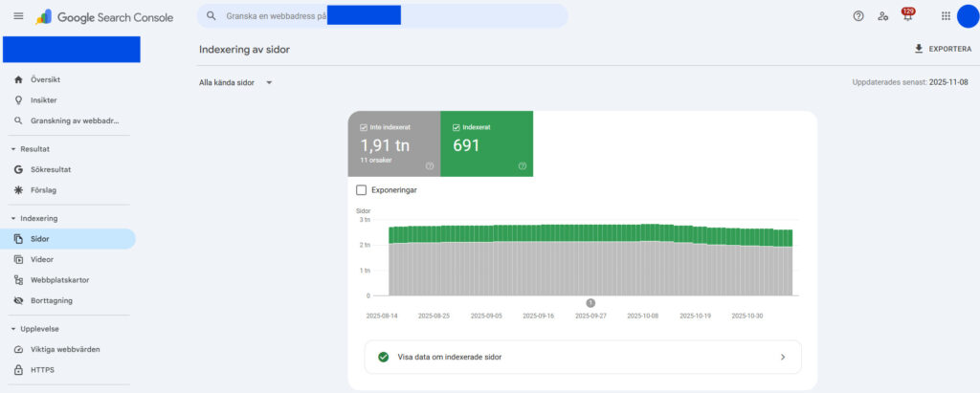Viewport: 980px width, 393px height.
Task: Open Sökresultat in the sidebar
Action: click(52, 169)
